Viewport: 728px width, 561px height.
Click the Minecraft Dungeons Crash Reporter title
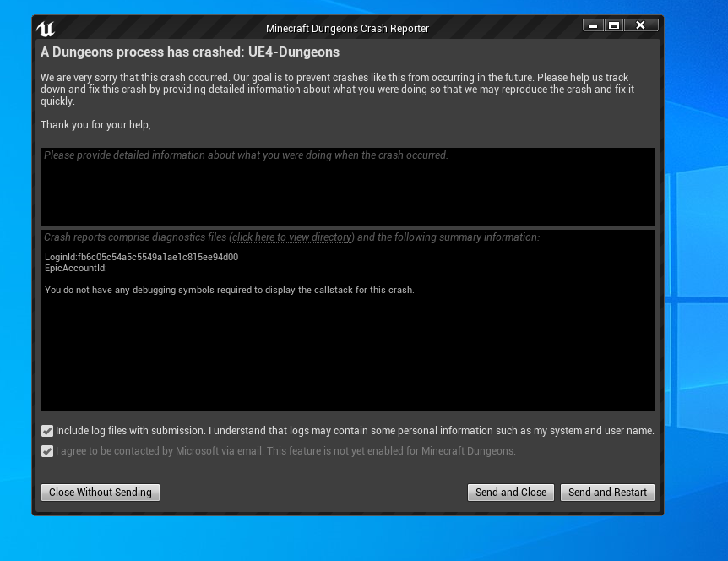click(x=347, y=29)
